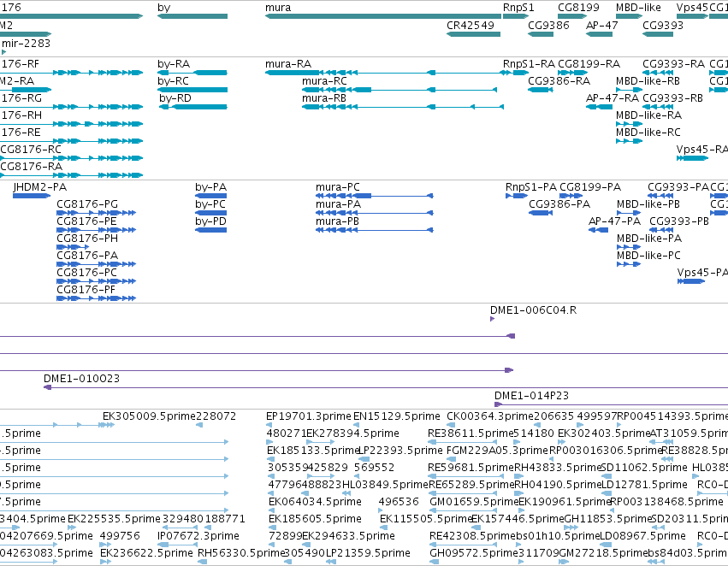728x566 pixels.
Task: Click the CG8176-PA protein label
Action: (x=87, y=256)
